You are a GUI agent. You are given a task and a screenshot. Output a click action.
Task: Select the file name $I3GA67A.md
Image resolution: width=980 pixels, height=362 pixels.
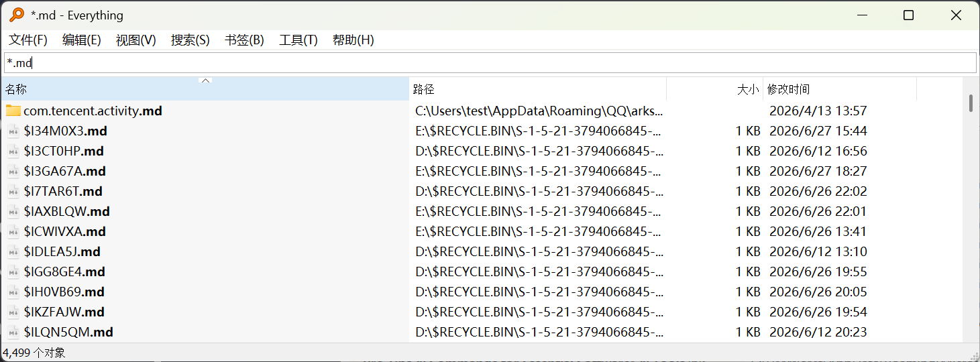(x=65, y=171)
